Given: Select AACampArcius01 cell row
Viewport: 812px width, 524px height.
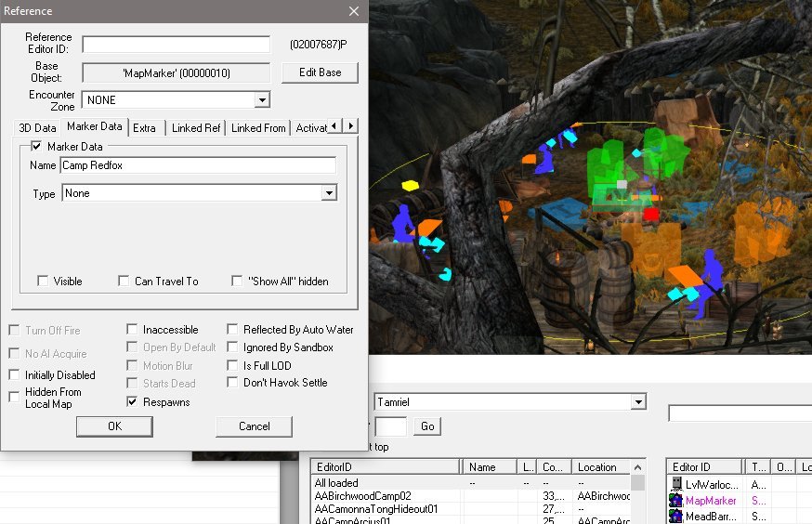Looking at the screenshot, I should click(471, 520).
